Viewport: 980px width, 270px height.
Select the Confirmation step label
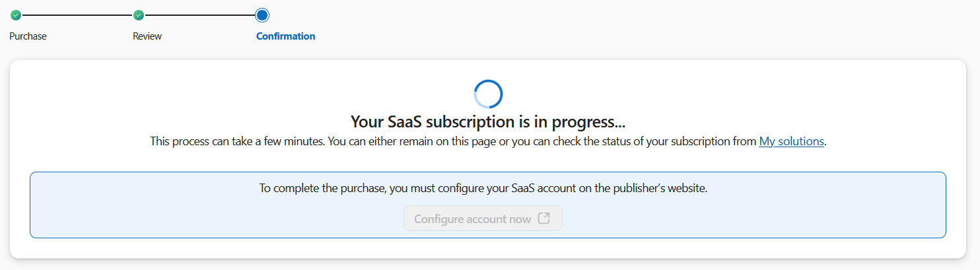click(285, 36)
